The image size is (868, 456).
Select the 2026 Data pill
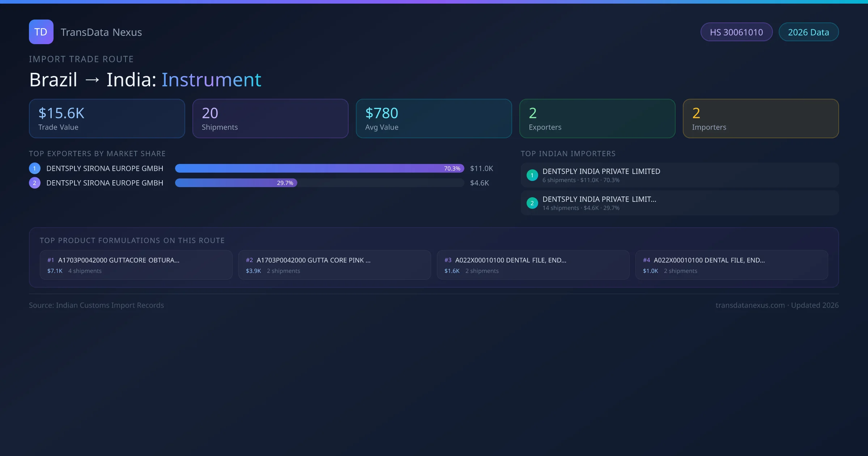(808, 32)
